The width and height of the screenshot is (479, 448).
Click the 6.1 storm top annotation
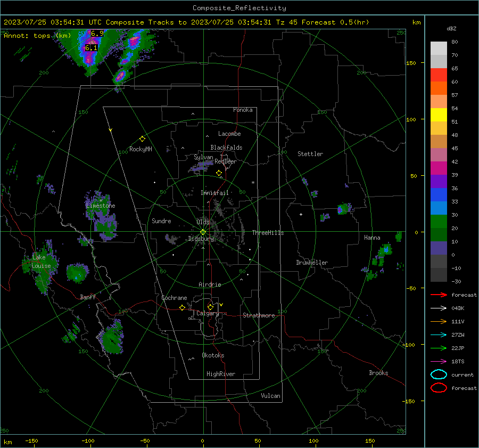click(91, 48)
